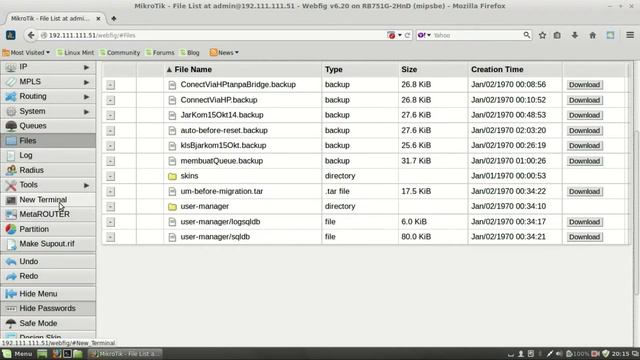Open the Queues section
Image resolution: width=640 pixels, height=360 pixels.
(x=48, y=126)
